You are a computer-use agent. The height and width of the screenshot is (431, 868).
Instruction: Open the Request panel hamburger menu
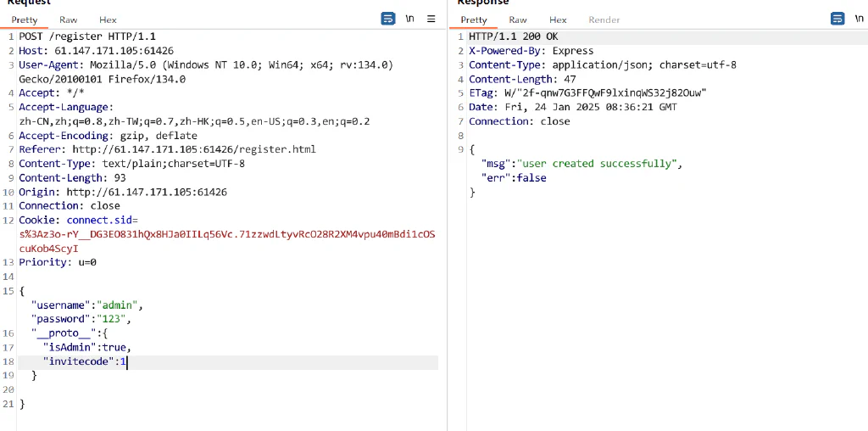431,19
